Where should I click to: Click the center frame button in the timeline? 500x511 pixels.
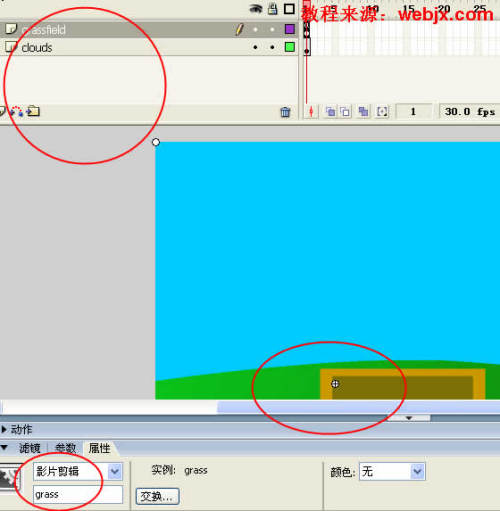click(x=311, y=112)
